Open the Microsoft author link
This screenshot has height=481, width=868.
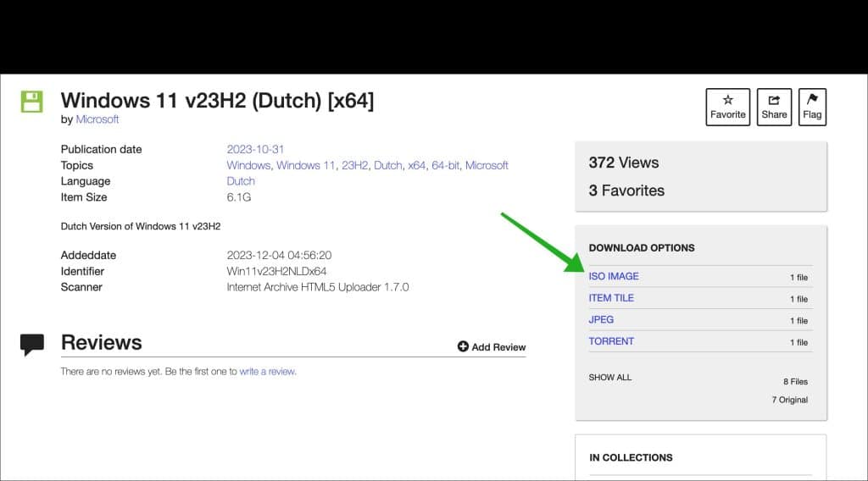[97, 119]
